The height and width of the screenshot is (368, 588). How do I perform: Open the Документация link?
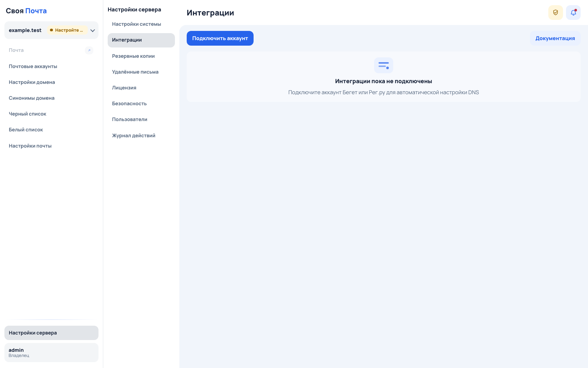pyautogui.click(x=555, y=38)
